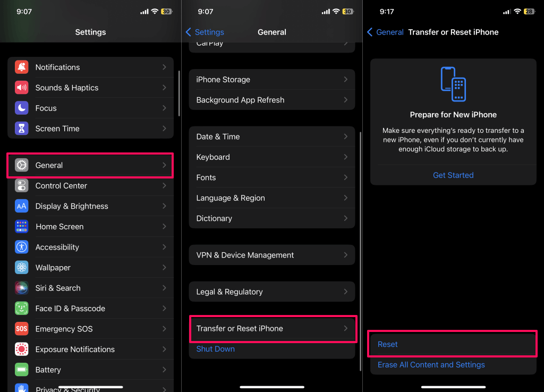Tap the Face ID & Passcode icon
Image resolution: width=544 pixels, height=392 pixels.
(22, 309)
